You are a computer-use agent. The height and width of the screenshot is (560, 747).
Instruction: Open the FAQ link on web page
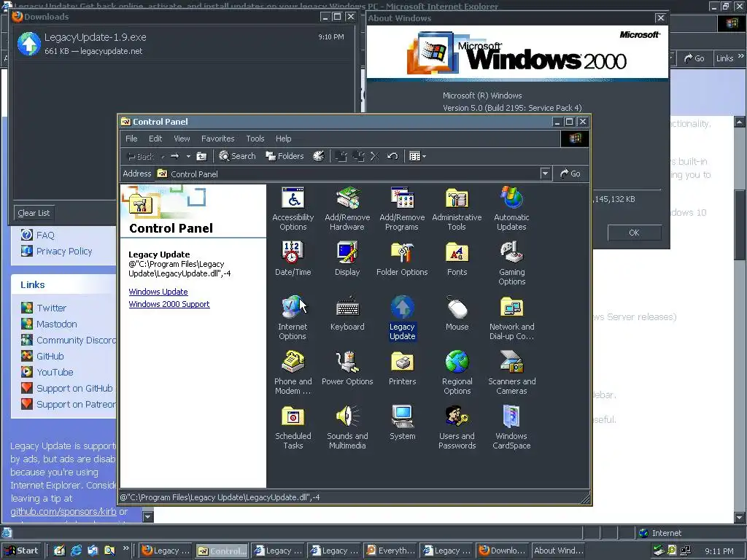45,235
